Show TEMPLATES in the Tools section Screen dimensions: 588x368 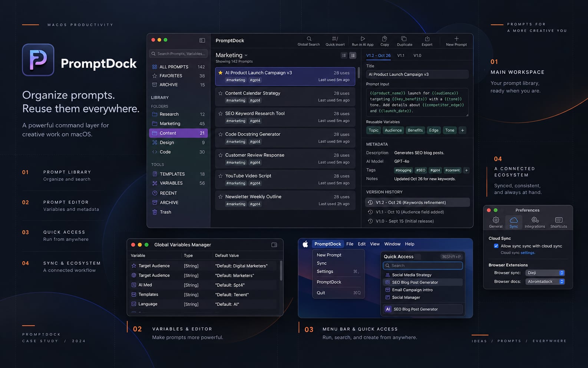(178, 174)
